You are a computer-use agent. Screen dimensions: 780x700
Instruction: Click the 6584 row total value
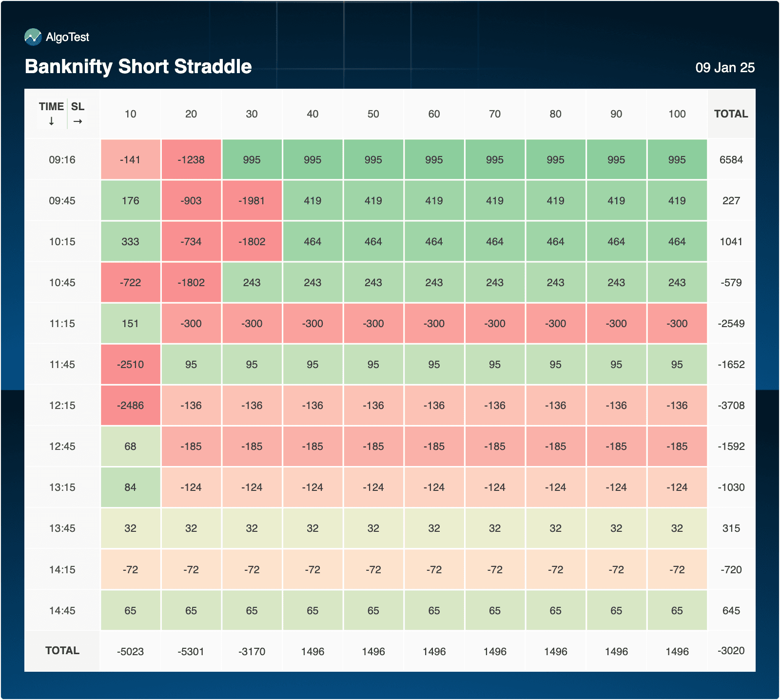(x=731, y=160)
